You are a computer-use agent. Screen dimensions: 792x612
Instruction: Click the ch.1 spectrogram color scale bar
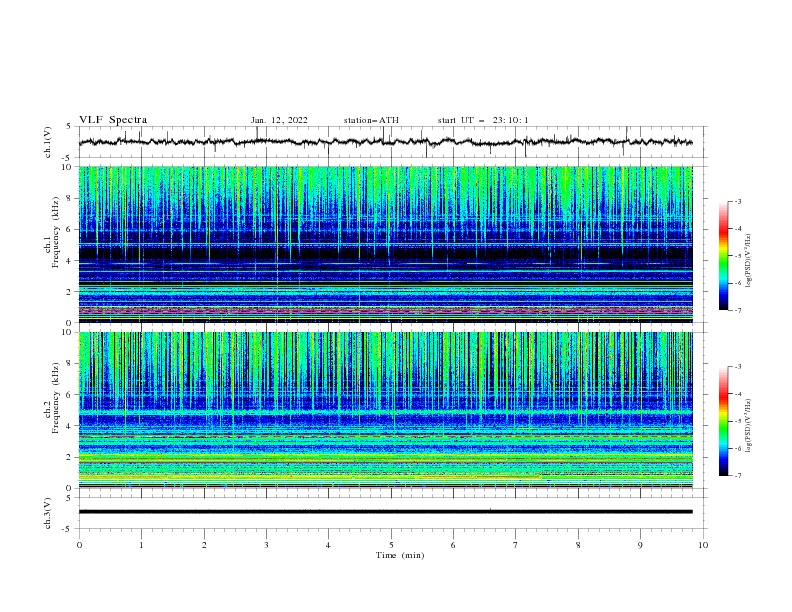point(723,256)
